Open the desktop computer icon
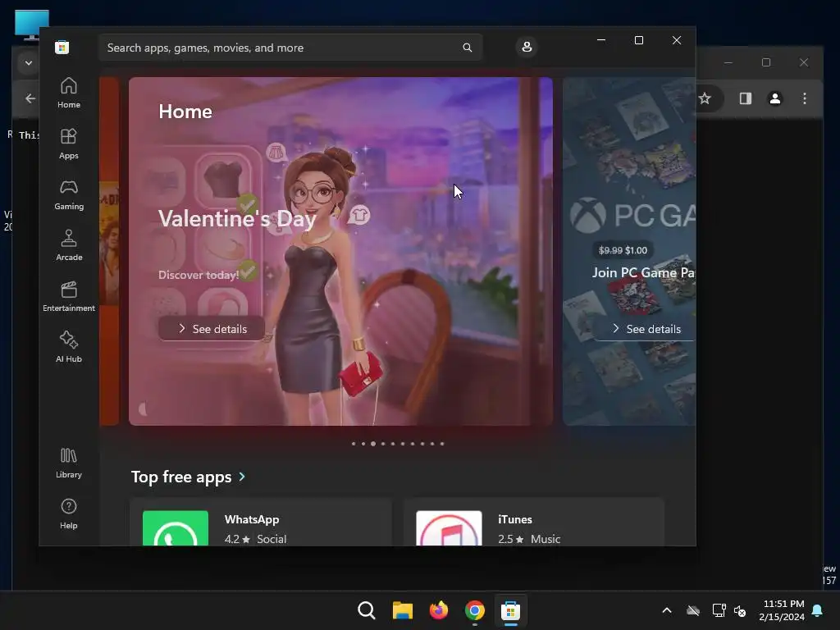Screen dimensions: 840x630 pos(32,25)
